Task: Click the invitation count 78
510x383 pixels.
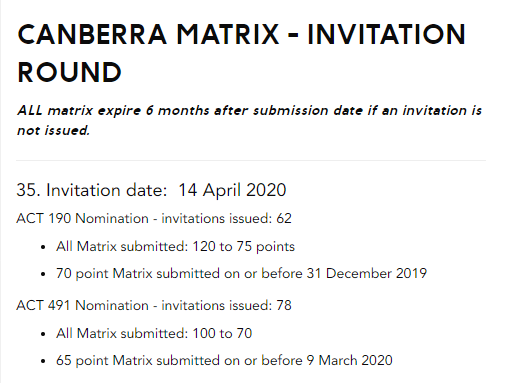Action: pyautogui.click(x=284, y=305)
